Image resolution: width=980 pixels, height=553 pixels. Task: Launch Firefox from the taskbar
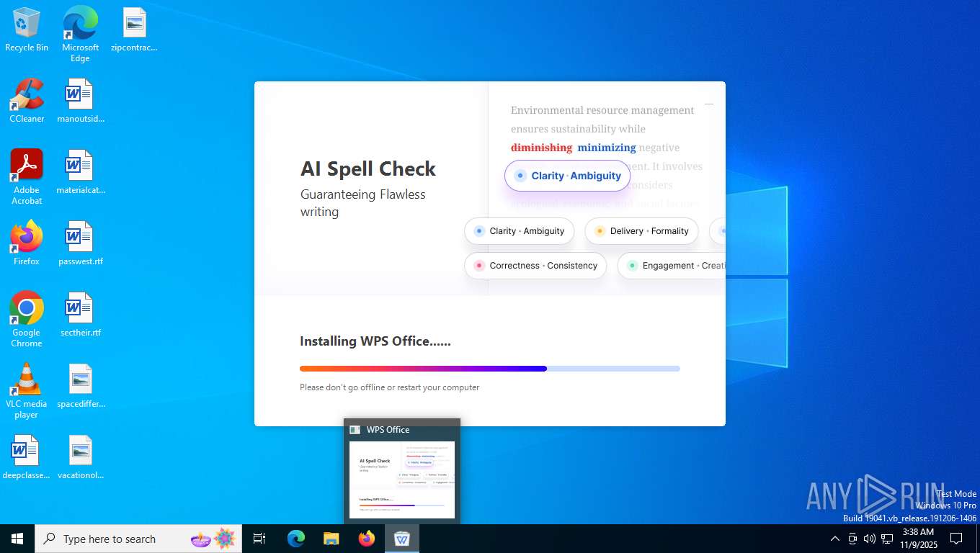coord(367,539)
